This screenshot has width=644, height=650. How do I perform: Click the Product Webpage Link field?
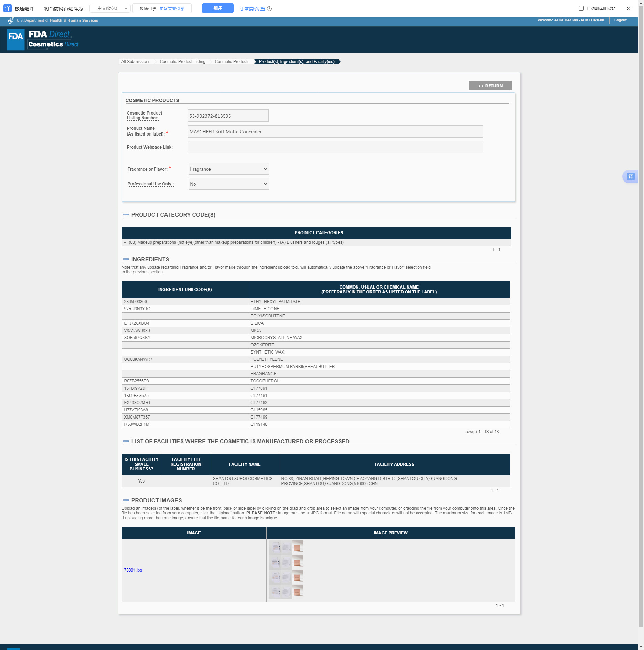pos(335,147)
